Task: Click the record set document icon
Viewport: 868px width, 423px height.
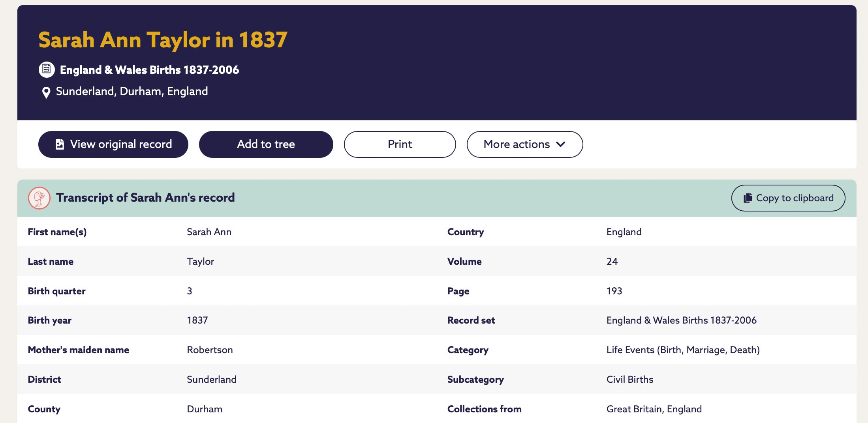Action: tap(47, 69)
